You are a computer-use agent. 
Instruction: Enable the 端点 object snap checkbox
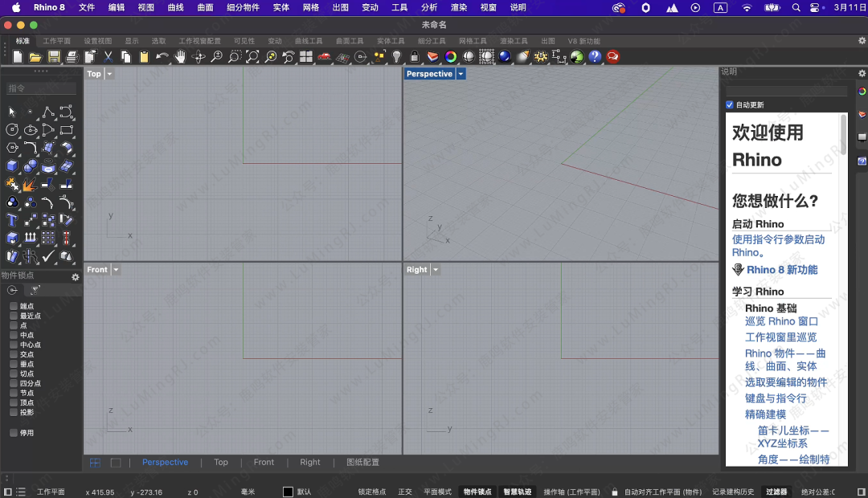[x=14, y=306]
